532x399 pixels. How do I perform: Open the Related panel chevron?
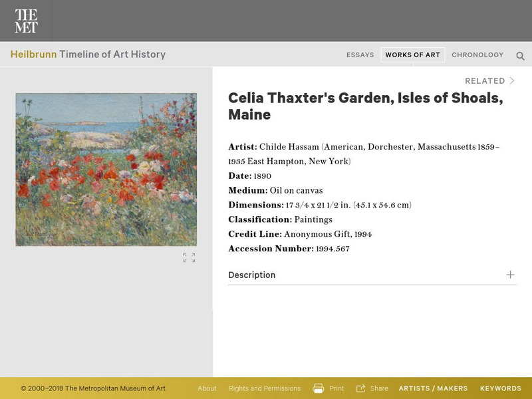tap(512, 80)
